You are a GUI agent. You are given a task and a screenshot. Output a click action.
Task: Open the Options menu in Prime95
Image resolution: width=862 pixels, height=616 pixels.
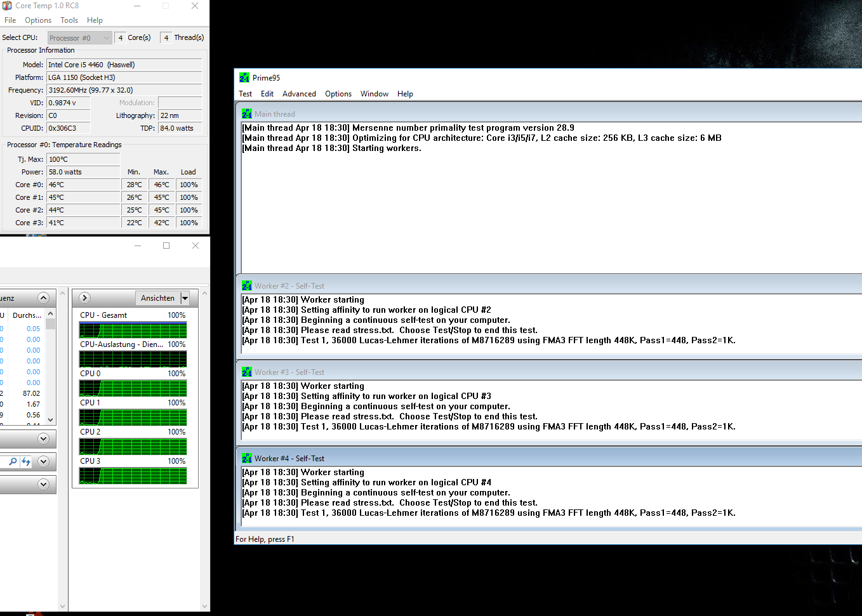click(x=338, y=94)
